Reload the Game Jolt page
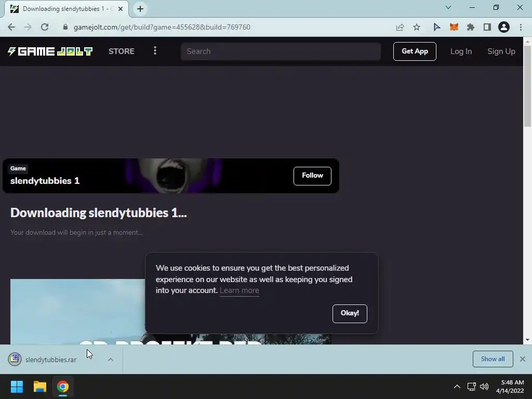This screenshot has height=399, width=532. (x=45, y=27)
